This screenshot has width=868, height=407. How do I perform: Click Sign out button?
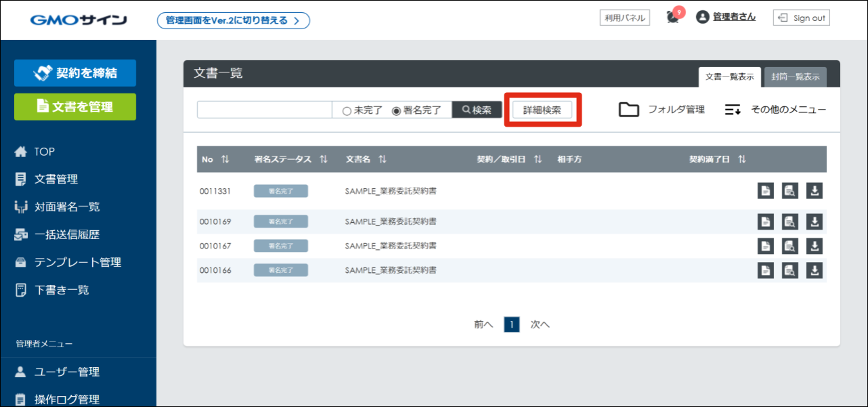(801, 18)
